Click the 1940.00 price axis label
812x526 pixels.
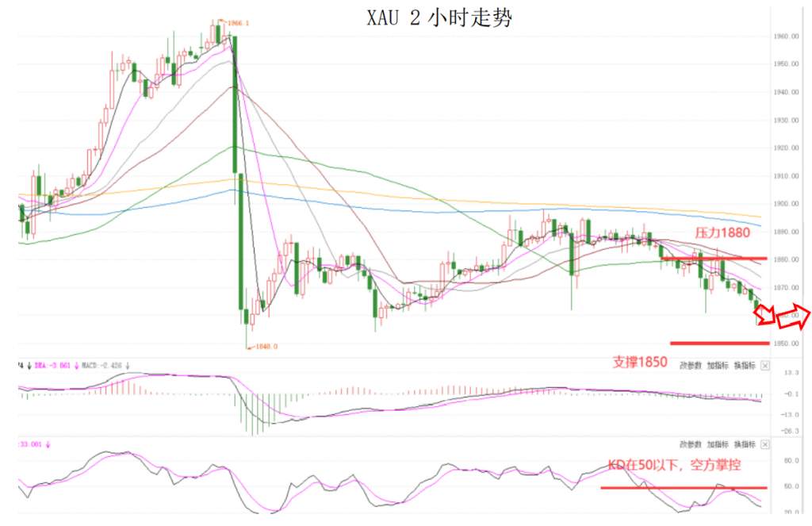click(786, 92)
